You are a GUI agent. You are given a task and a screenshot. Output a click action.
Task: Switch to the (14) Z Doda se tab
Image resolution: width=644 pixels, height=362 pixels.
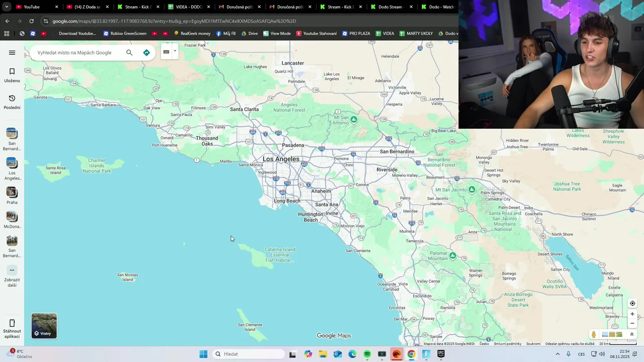pyautogui.click(x=88, y=7)
